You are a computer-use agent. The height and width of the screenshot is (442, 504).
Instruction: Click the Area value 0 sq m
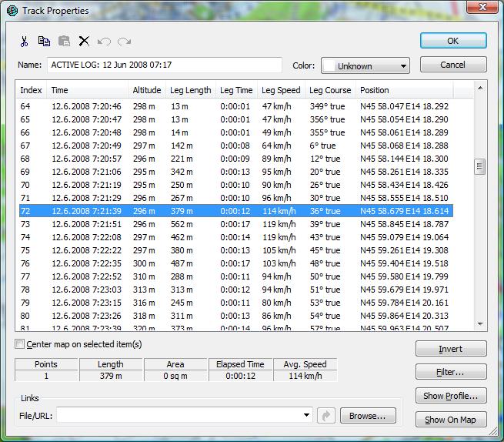click(x=175, y=376)
